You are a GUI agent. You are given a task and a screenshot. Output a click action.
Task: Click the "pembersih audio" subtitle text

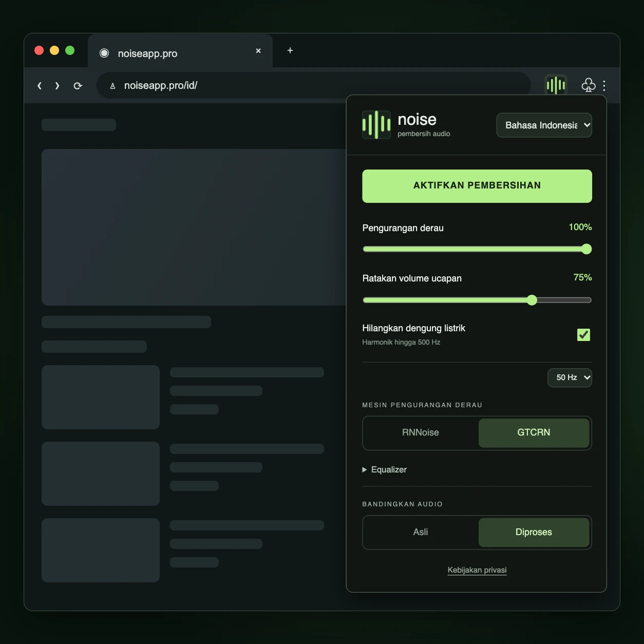point(424,134)
